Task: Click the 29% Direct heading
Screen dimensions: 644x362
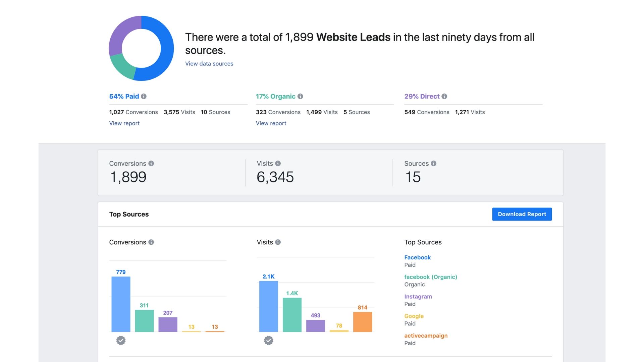Action: click(422, 96)
